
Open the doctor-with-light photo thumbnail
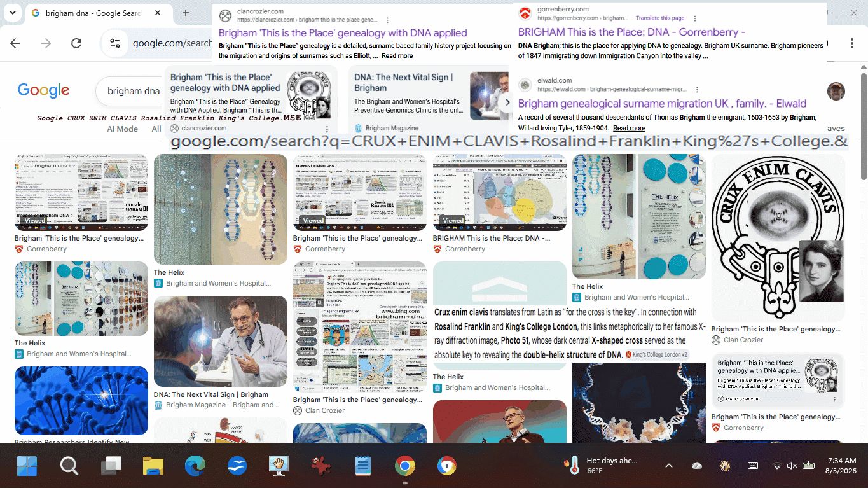click(221, 341)
